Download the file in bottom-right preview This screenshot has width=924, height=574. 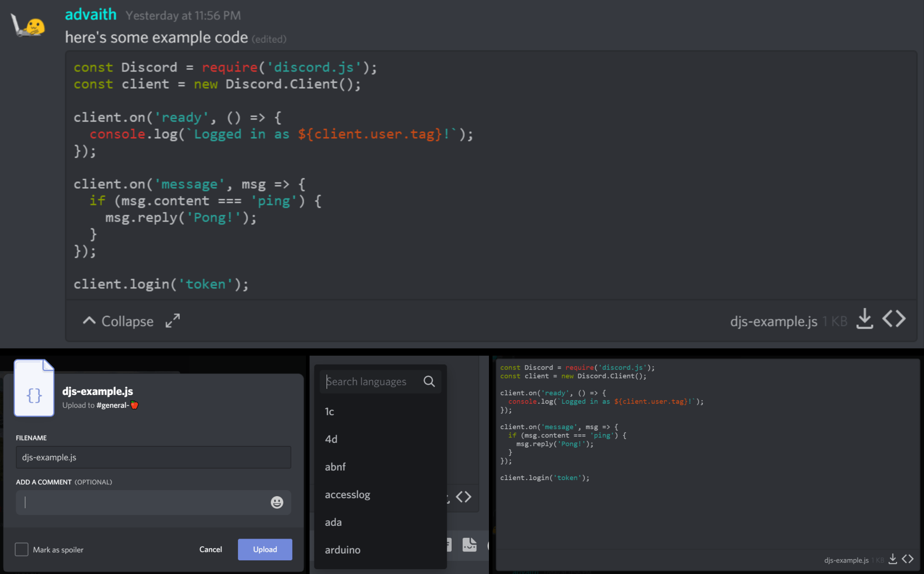(892, 559)
